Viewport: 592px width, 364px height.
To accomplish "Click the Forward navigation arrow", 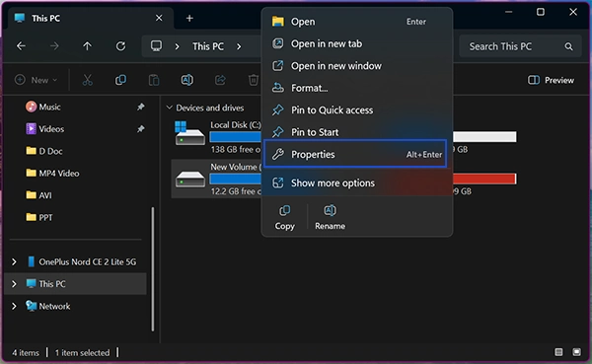I will pos(54,46).
